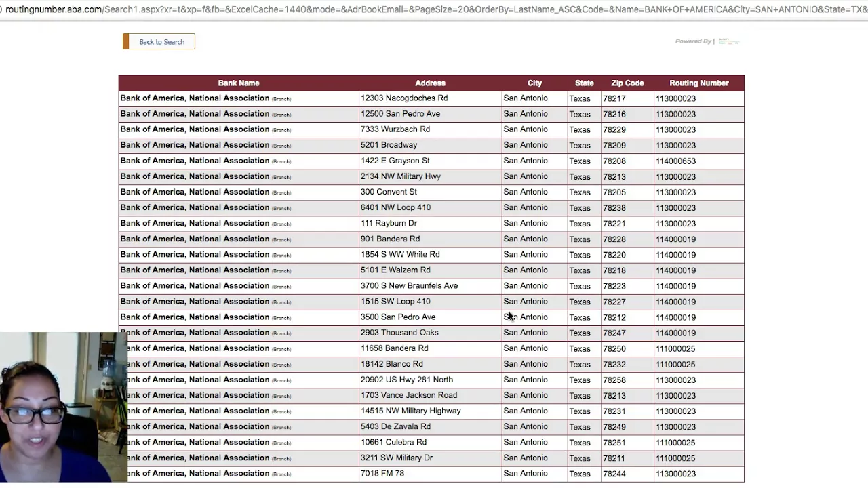Image resolution: width=868 pixels, height=488 pixels.
Task: Select the 901 Bandera Rd address
Action: [x=390, y=239]
